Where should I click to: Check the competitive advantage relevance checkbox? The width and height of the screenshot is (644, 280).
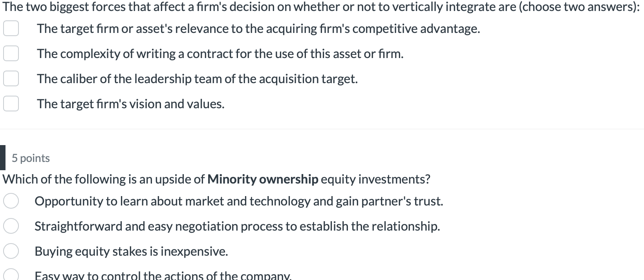click(x=11, y=28)
